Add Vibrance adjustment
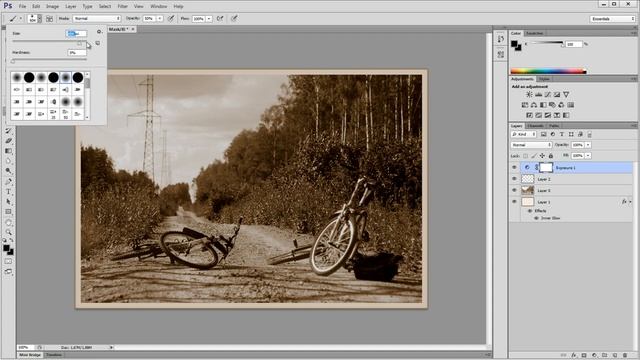The height and width of the screenshot is (360, 640). click(566, 94)
